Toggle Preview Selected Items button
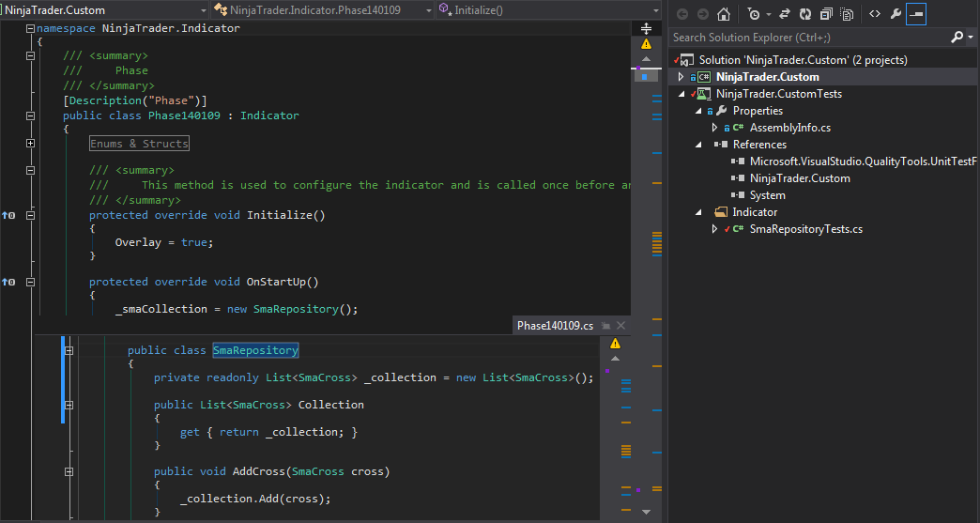The image size is (980, 523). (916, 14)
